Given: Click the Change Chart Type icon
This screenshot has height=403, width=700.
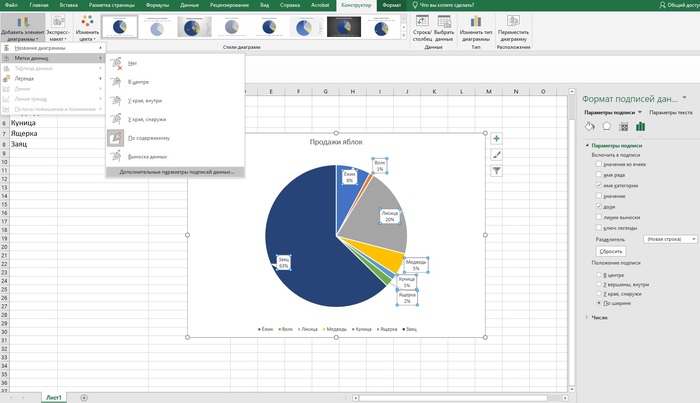Looking at the screenshot, I should pyautogui.click(x=476, y=25).
